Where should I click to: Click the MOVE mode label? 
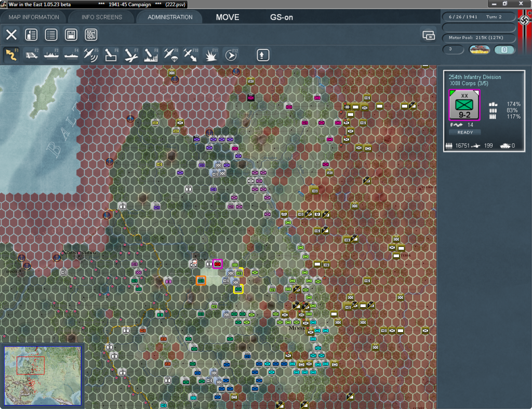(228, 17)
